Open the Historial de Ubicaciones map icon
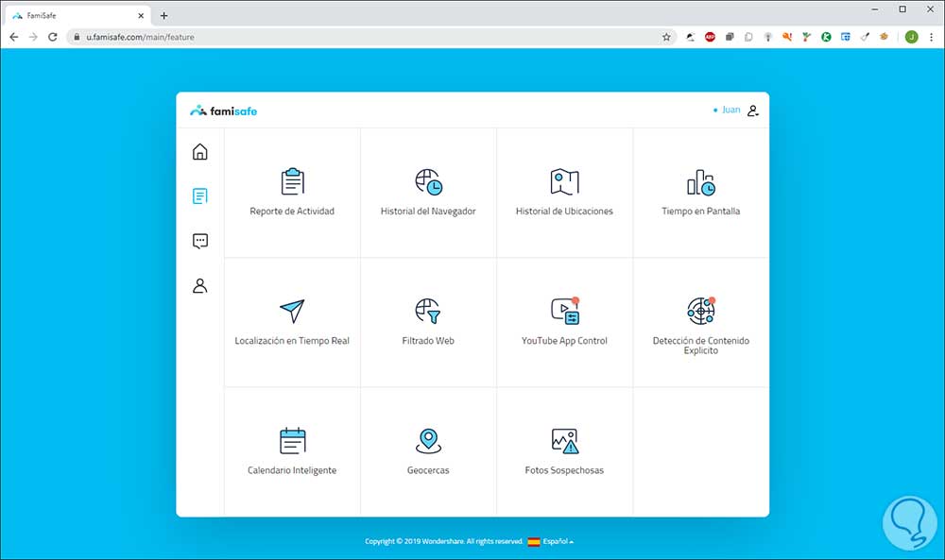The width and height of the screenshot is (945, 560). [565, 181]
